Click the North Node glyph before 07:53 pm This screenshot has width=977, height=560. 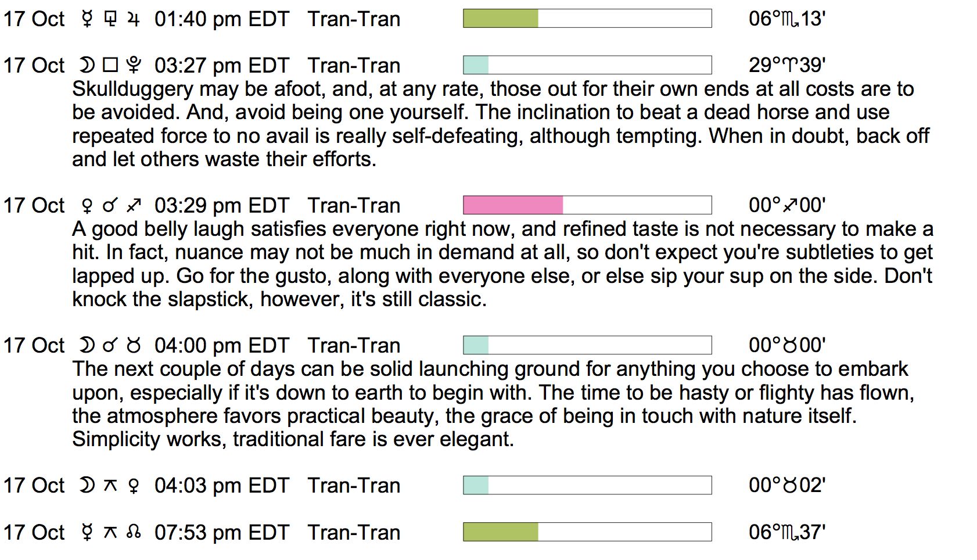click(134, 532)
